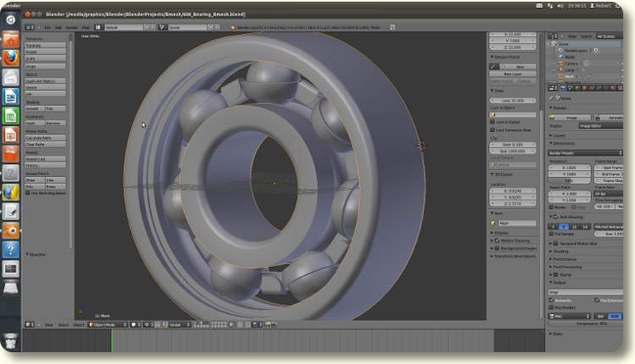
Task: Click the Camera object in the outliner
Action: [572, 63]
